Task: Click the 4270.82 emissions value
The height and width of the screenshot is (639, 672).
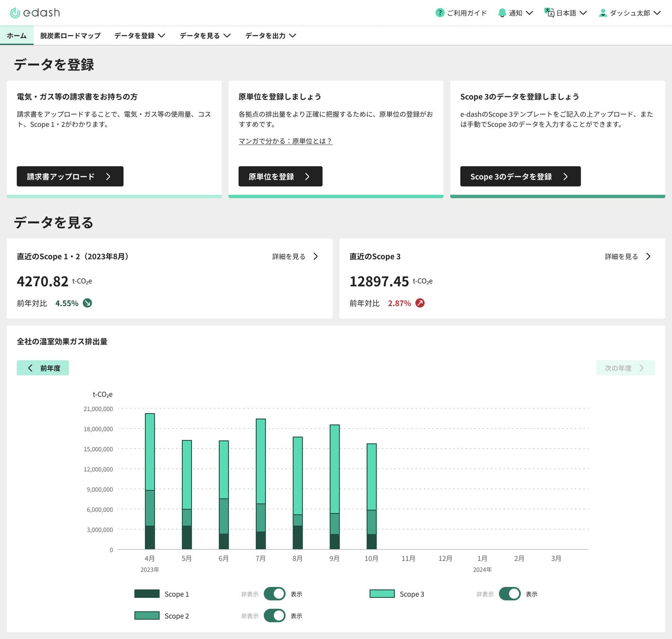Action: point(43,282)
